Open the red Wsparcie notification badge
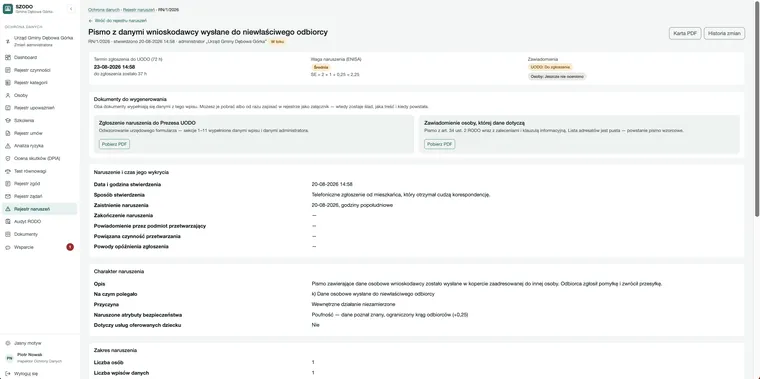 (70, 247)
